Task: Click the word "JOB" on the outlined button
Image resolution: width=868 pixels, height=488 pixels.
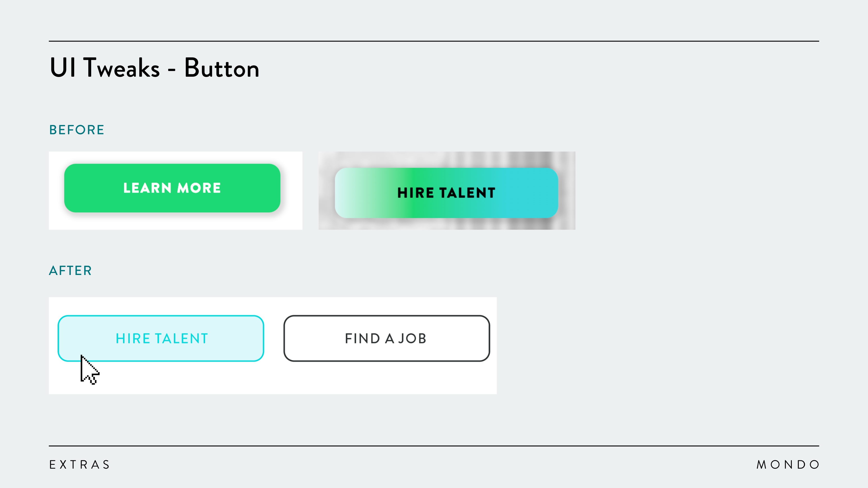Action: (x=413, y=338)
